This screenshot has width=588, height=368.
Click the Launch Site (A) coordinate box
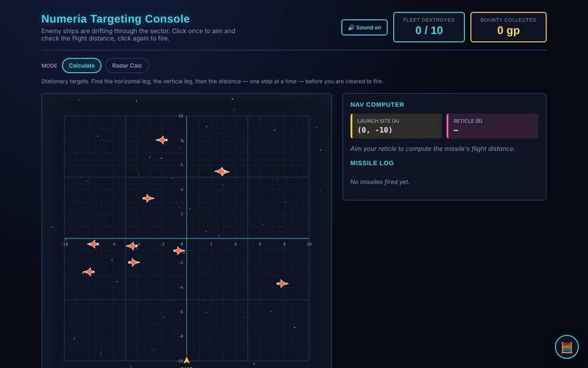(396, 126)
